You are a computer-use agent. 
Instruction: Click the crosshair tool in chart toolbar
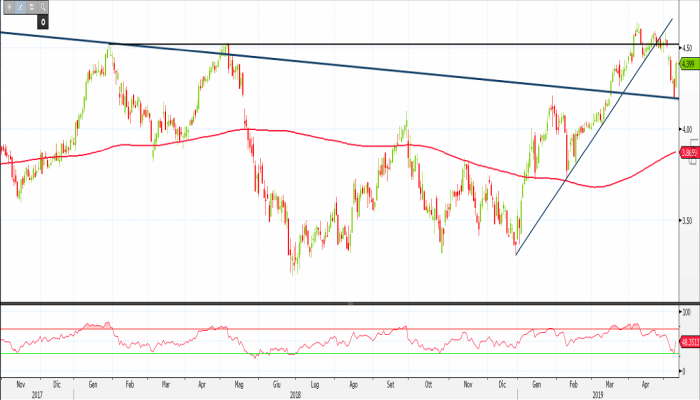(x=8, y=6)
